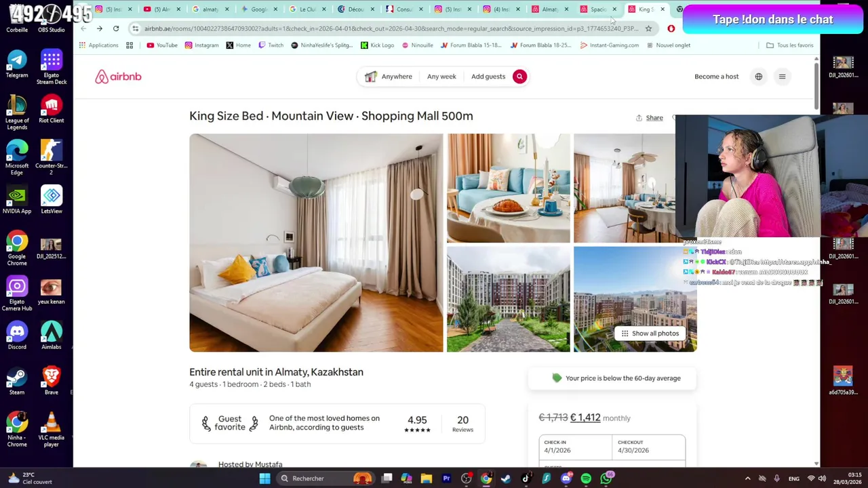Open the checkout date field 4/30/2026

click(648, 447)
